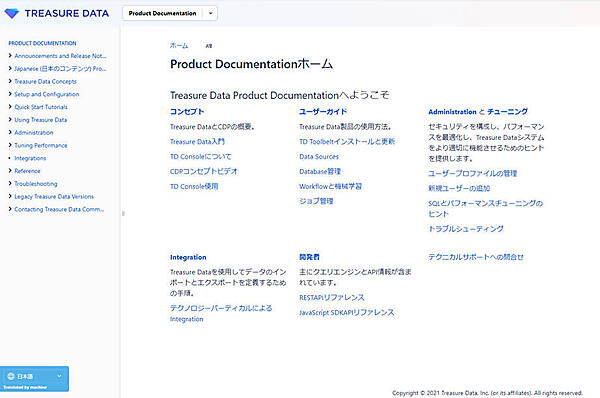Open テクニカルサポートへの問合せ link
This screenshot has height=398, width=600.
pos(476,257)
